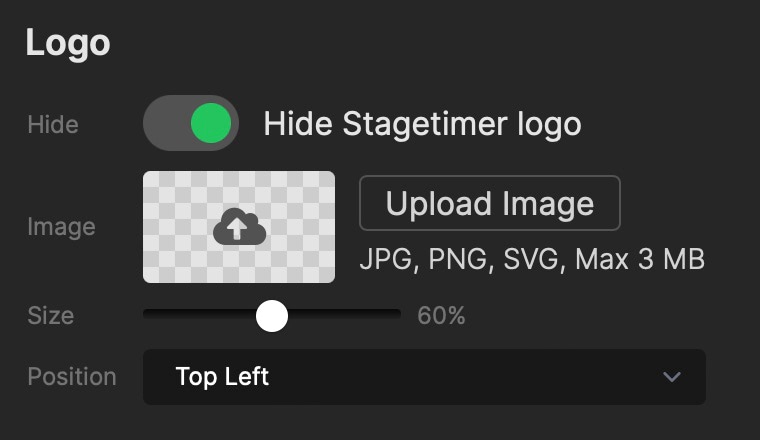Click the "Hide Stagetimer logo" label text
The image size is (760, 440).
point(422,124)
